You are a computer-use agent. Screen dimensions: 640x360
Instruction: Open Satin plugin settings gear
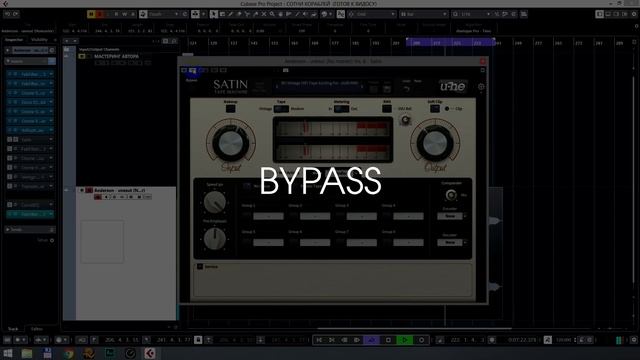click(x=481, y=87)
